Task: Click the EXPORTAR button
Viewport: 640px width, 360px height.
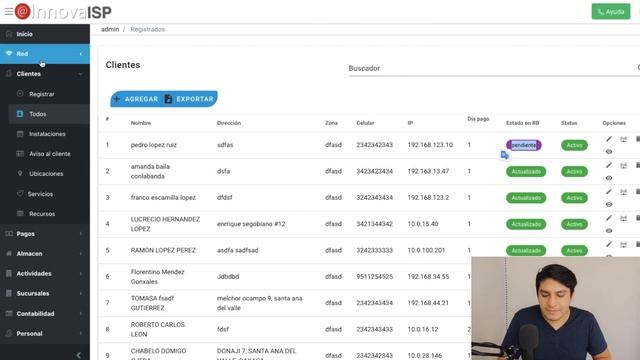Action: point(190,99)
